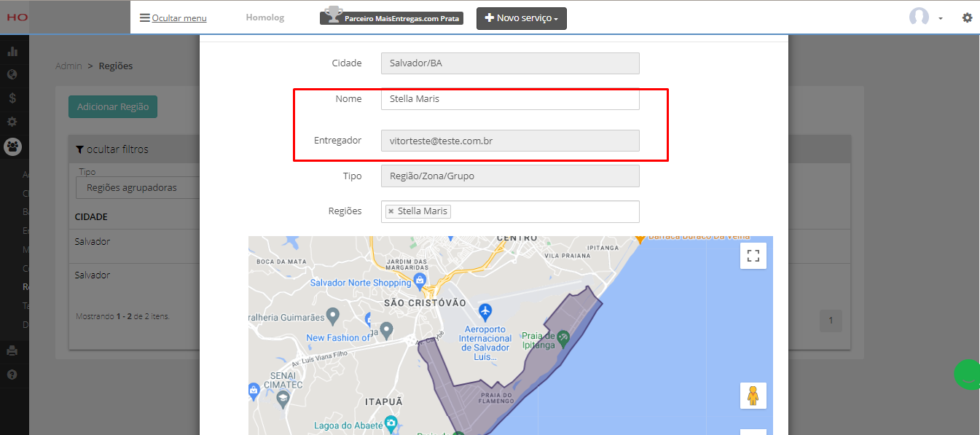980x435 pixels.
Task: Open the globe icon in sidebar
Action: [12, 74]
